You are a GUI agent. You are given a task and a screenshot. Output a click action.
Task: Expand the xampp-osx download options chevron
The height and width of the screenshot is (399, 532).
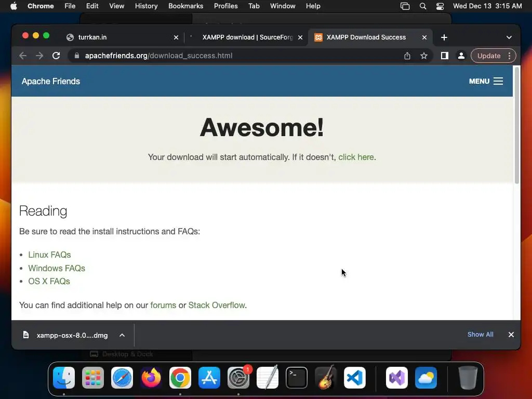122,335
